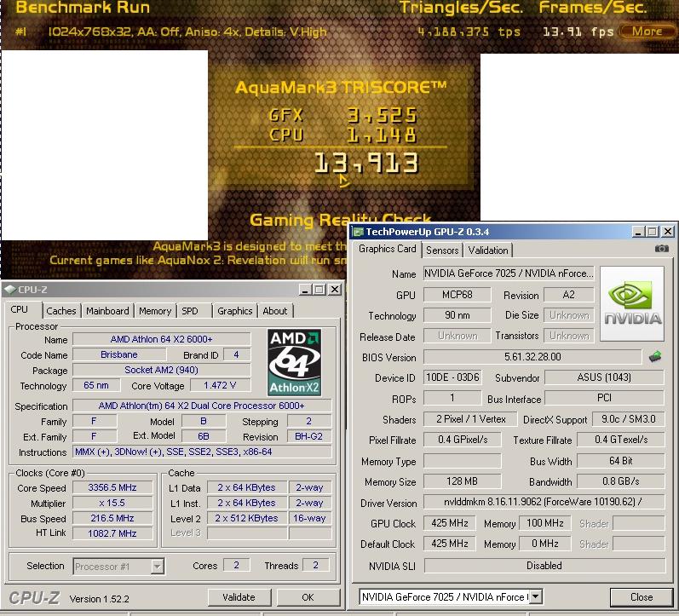Maximize the CPU-Z window

tap(319, 290)
